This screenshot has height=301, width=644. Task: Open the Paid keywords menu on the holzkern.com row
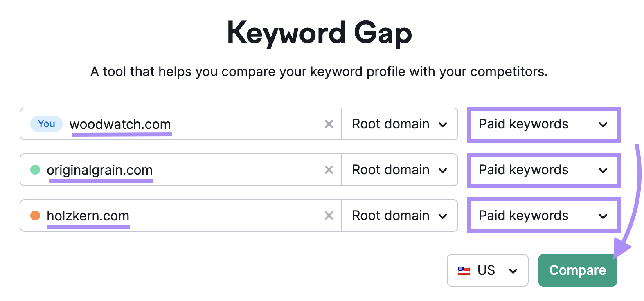pyautogui.click(x=543, y=216)
